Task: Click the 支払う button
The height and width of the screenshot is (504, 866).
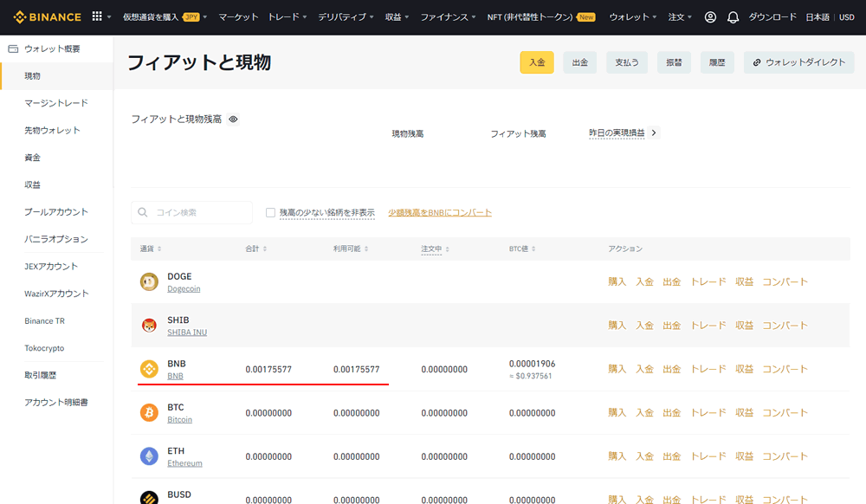Action: point(627,62)
